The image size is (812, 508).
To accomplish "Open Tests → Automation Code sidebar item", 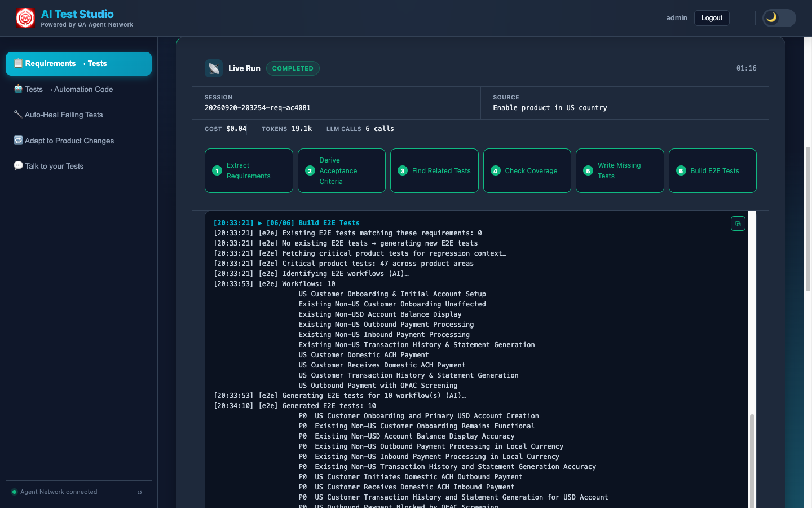I will click(78, 89).
